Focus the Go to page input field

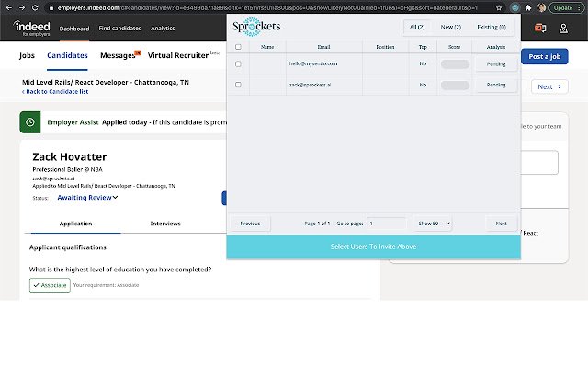386,224
